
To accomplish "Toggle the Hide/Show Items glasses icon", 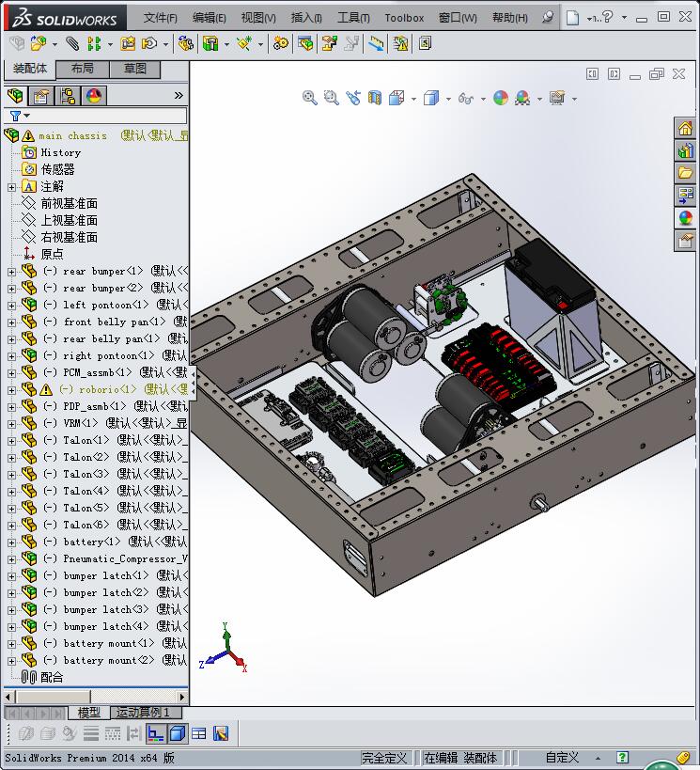I will pos(464,98).
